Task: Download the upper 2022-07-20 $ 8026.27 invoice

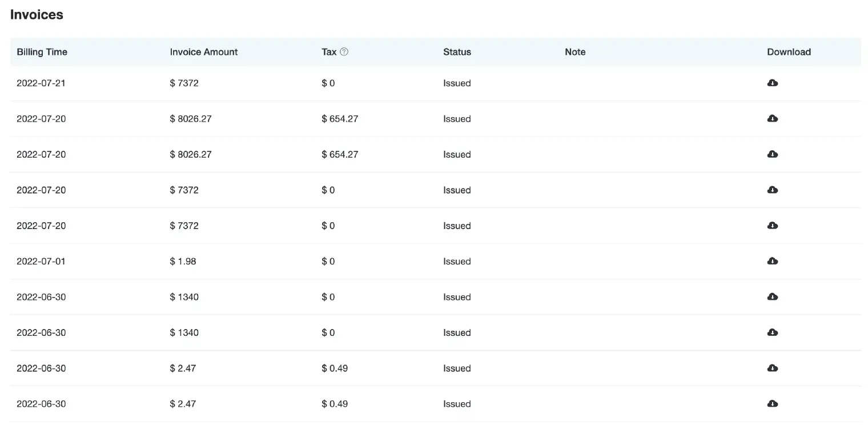Action: tap(772, 118)
